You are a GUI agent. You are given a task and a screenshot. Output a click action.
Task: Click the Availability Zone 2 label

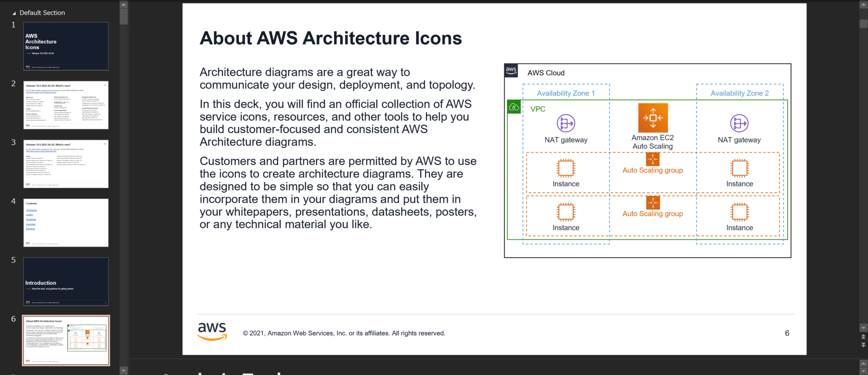click(739, 93)
